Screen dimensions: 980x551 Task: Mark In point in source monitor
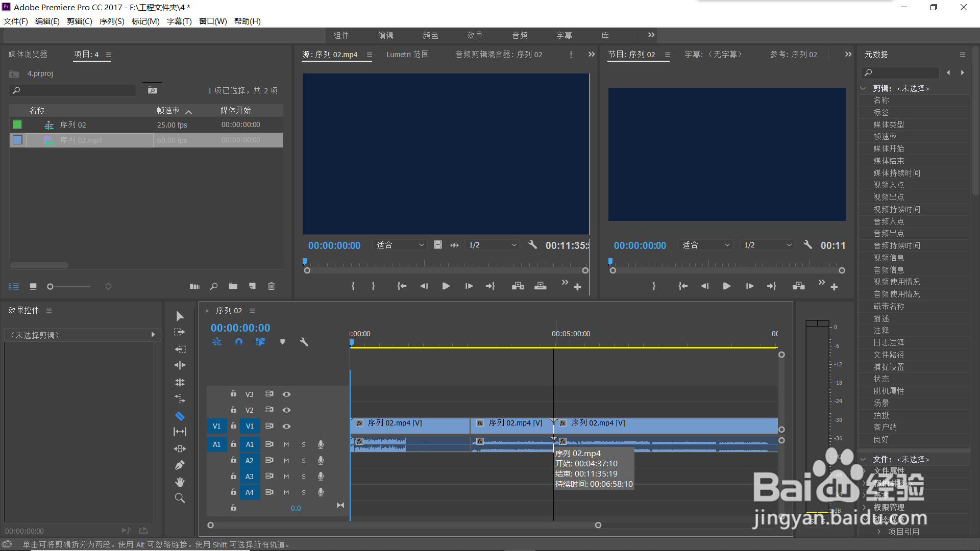[353, 286]
